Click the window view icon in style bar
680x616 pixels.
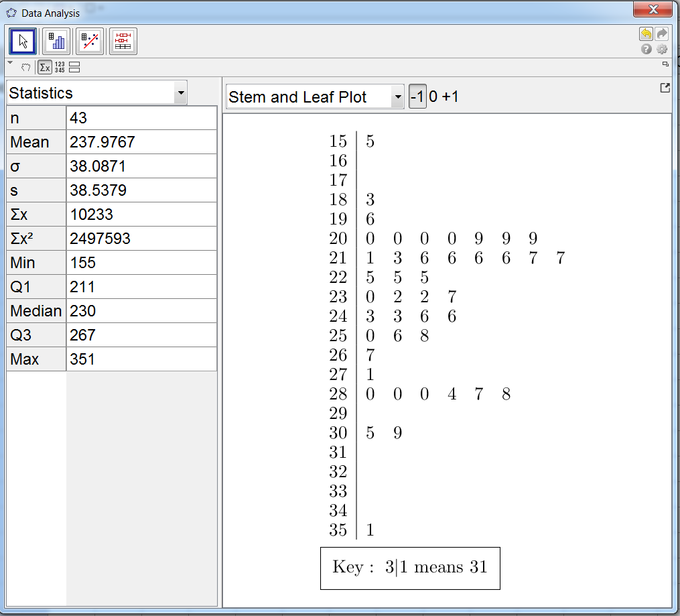[665, 64]
